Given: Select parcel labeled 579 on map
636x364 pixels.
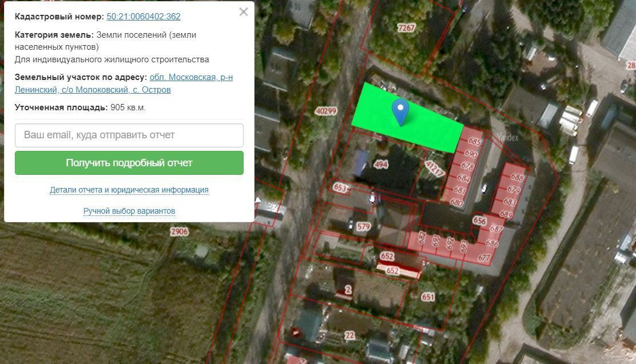Looking at the screenshot, I should point(363,227).
